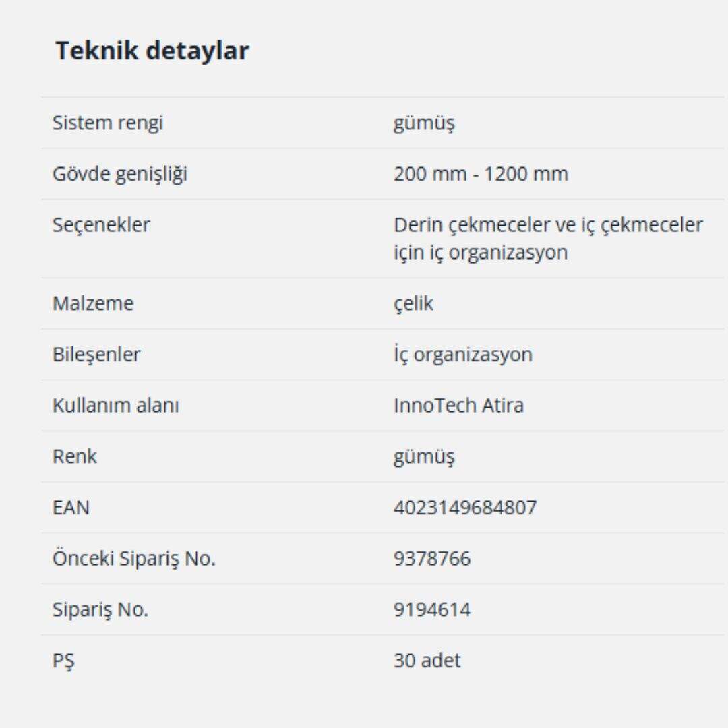Click the Önceki Sipariş No. label
Viewport: 728px width, 728px height.
[x=134, y=559]
